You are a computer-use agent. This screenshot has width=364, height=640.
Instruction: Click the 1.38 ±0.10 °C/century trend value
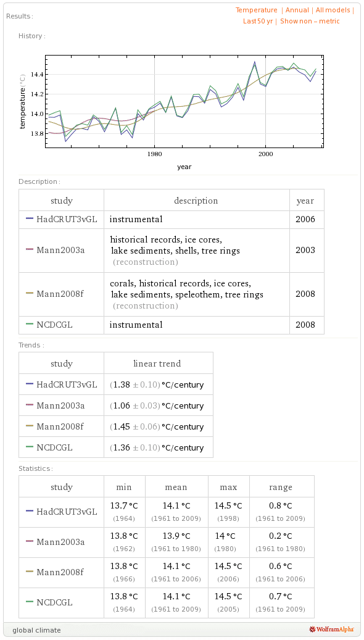pyautogui.click(x=157, y=385)
